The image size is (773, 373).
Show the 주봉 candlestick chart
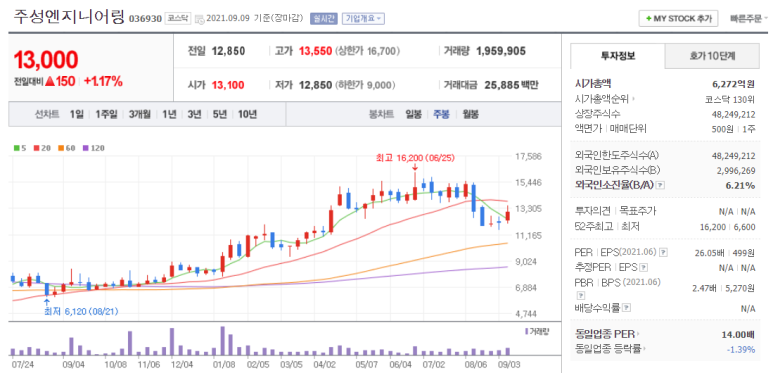click(441, 114)
